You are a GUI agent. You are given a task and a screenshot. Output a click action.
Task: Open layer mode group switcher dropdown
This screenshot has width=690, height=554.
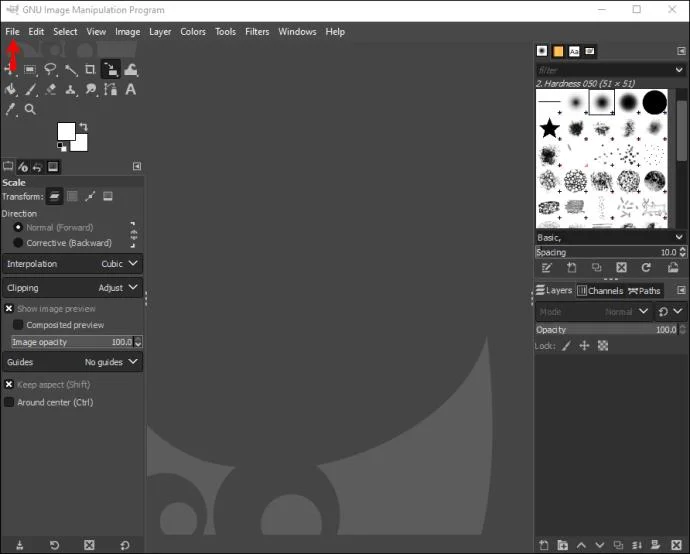pyautogui.click(x=670, y=312)
